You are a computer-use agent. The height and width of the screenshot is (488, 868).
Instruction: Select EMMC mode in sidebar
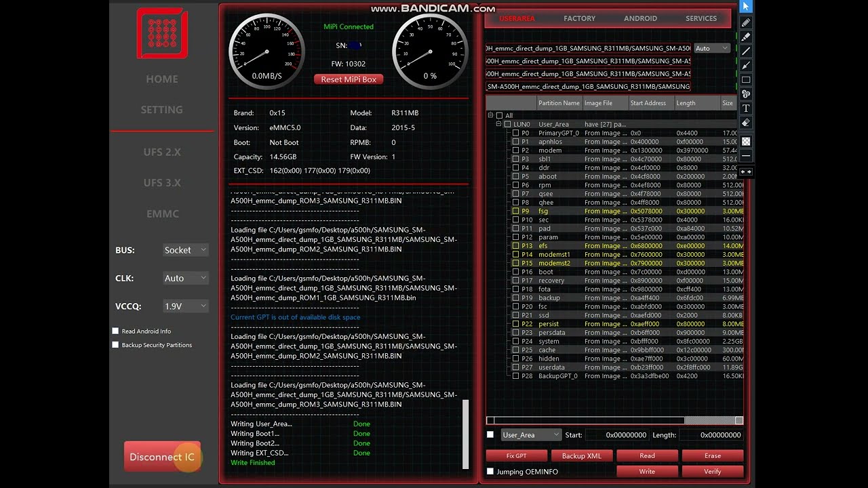click(163, 213)
